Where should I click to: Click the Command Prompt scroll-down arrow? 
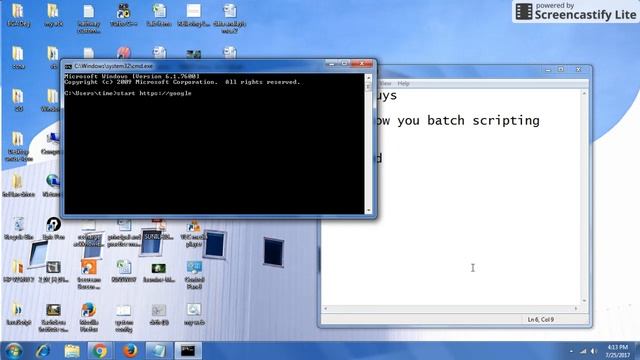[x=369, y=210]
